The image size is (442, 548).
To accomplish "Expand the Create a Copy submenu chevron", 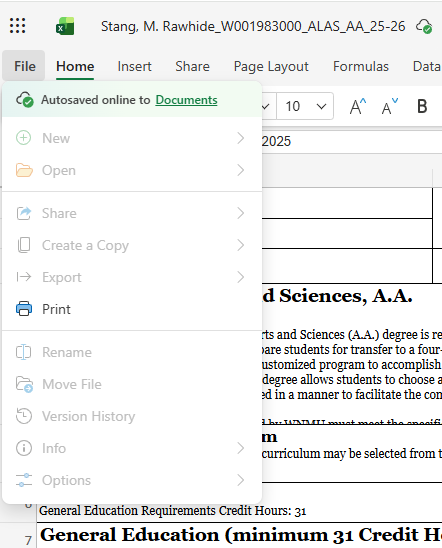I will click(x=240, y=245).
